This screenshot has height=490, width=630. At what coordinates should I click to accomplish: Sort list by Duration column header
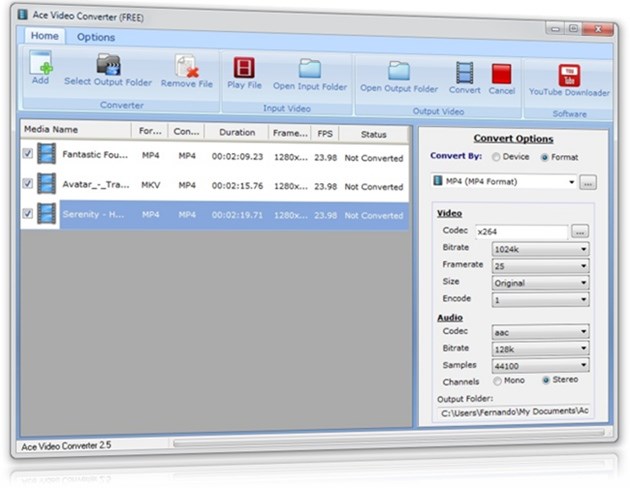click(x=236, y=133)
